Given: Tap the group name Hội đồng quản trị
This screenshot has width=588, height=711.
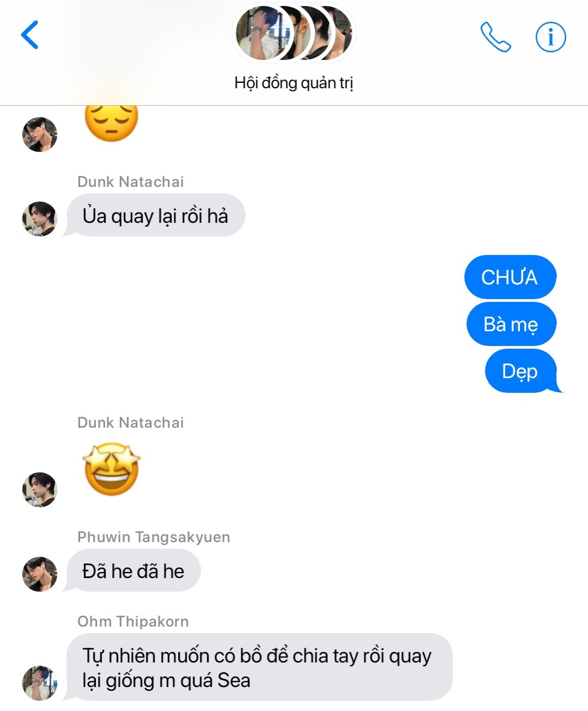Looking at the screenshot, I should click(x=294, y=83).
